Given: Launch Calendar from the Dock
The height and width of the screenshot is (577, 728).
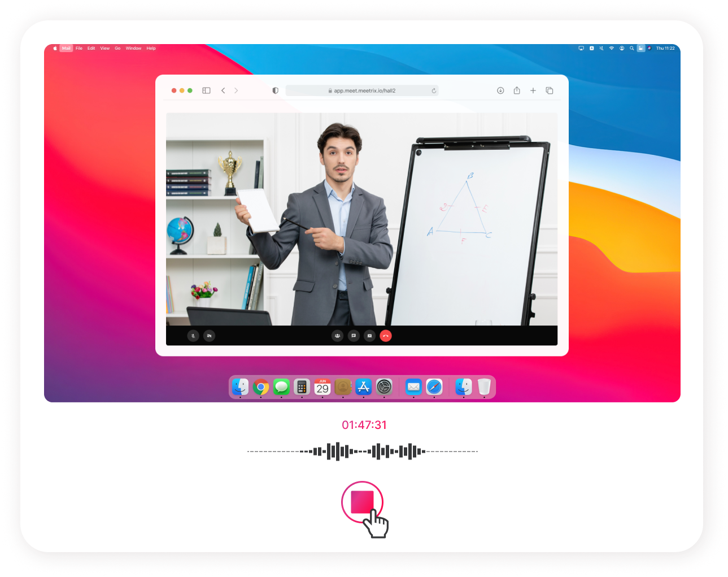Looking at the screenshot, I should [x=322, y=387].
